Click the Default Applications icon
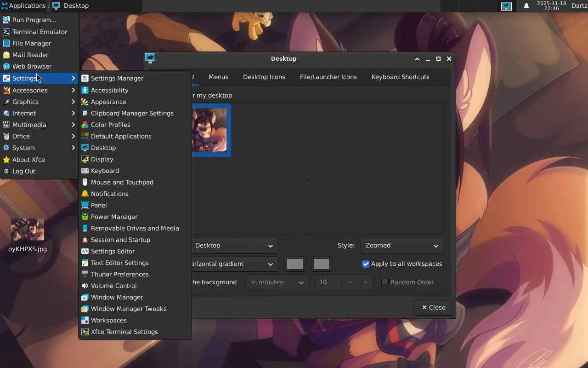Viewport: 588px width, 368px height. 85,136
